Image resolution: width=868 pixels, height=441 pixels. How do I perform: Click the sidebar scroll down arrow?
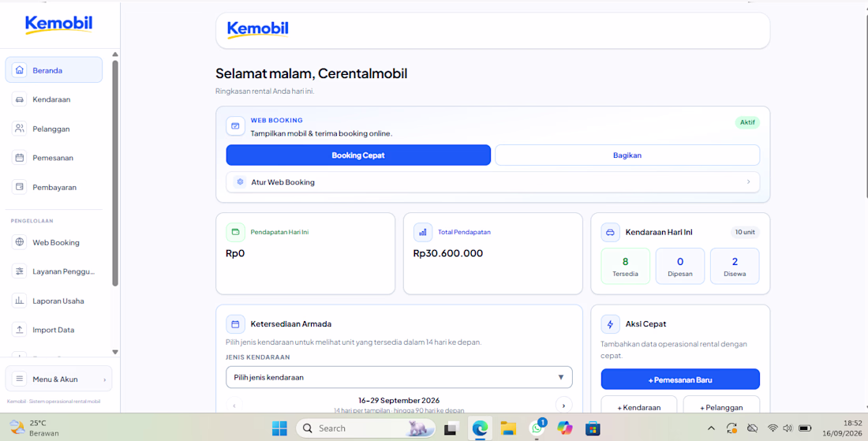point(115,352)
